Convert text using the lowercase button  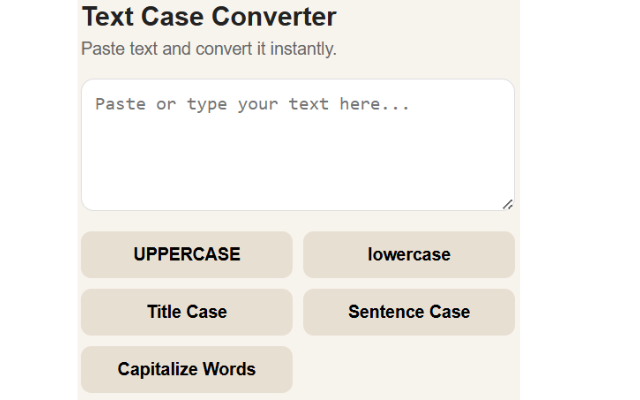(409, 255)
